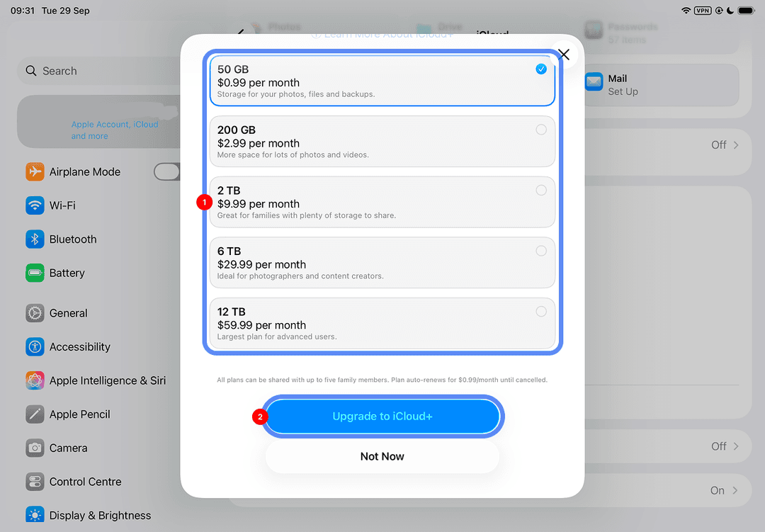Expand the lower Off row chevron

[x=736, y=446]
